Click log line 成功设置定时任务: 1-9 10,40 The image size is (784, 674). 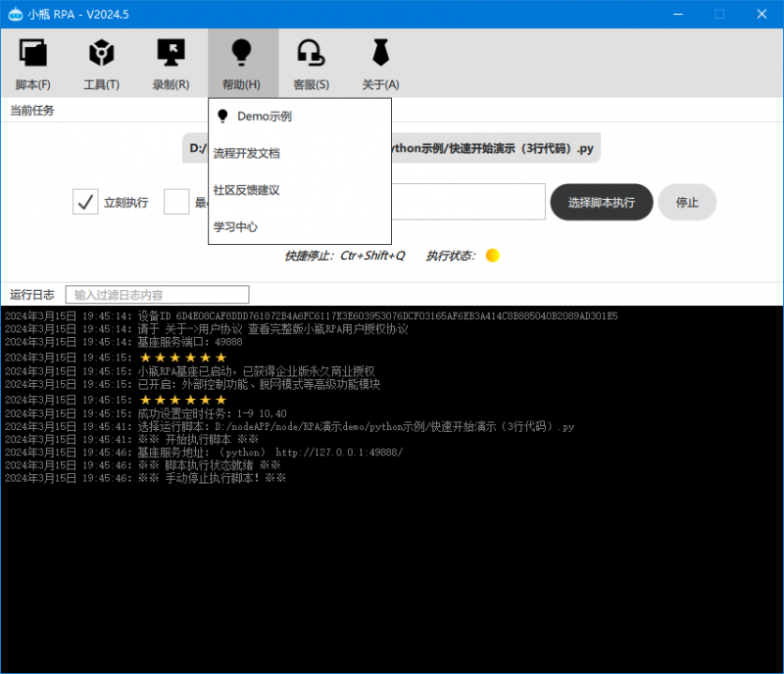click(145, 413)
